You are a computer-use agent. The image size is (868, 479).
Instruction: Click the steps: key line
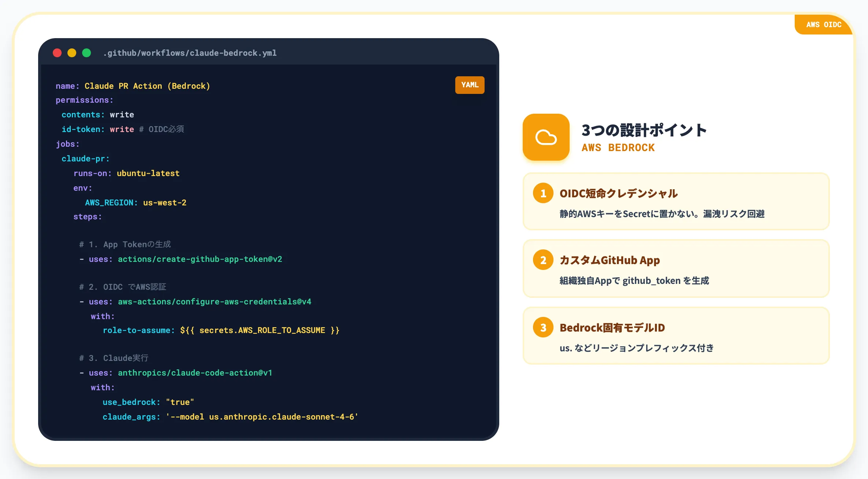pyautogui.click(x=88, y=217)
